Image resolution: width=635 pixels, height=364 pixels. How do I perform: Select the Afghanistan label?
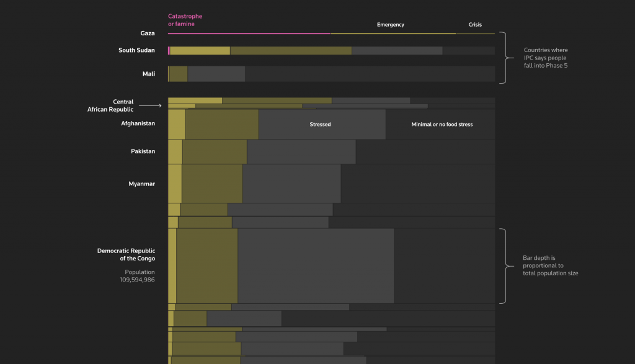[138, 123]
